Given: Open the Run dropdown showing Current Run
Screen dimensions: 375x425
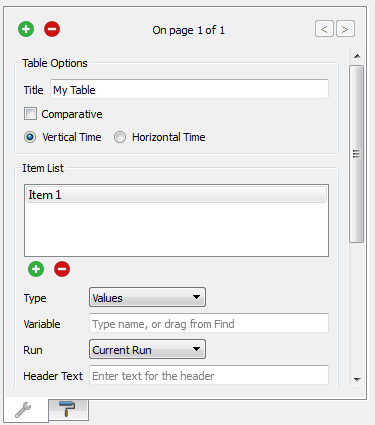Looking at the screenshot, I should pyautogui.click(x=147, y=349).
